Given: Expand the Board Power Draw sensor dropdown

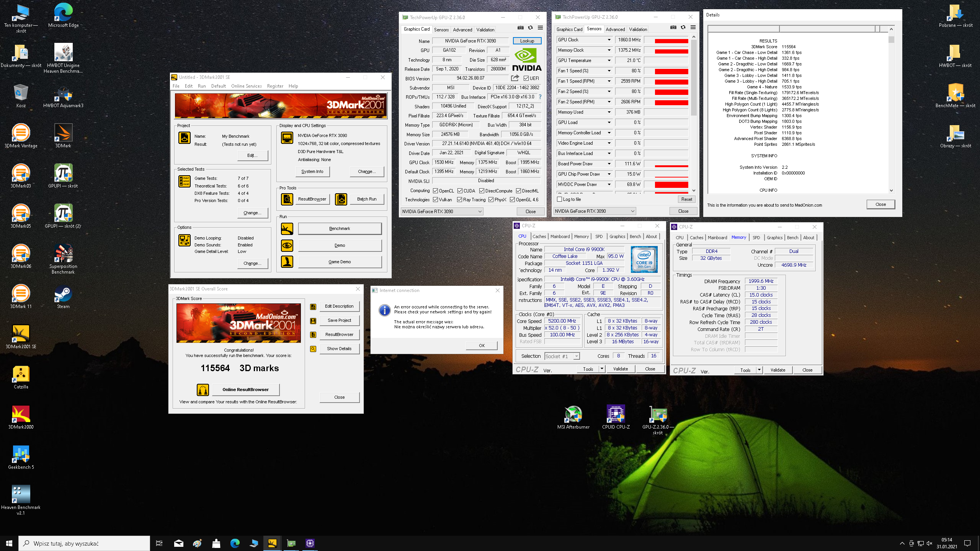Looking at the screenshot, I should pyautogui.click(x=609, y=164).
